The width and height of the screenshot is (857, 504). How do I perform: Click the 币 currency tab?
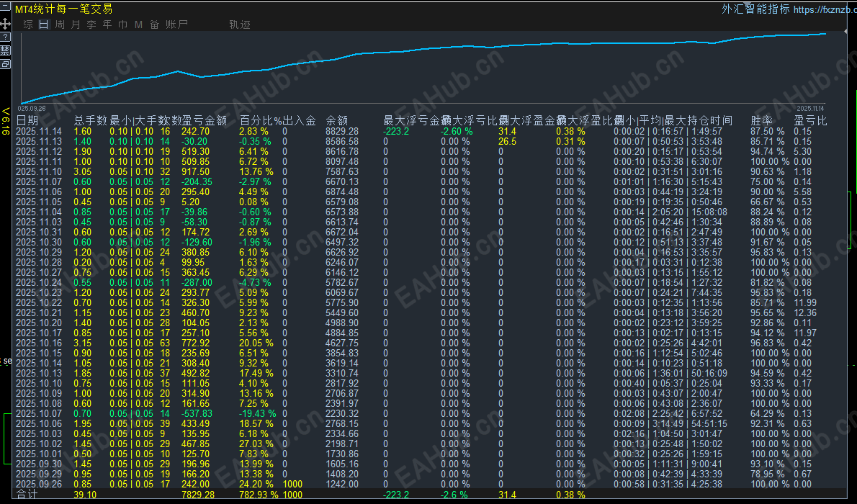coord(123,24)
